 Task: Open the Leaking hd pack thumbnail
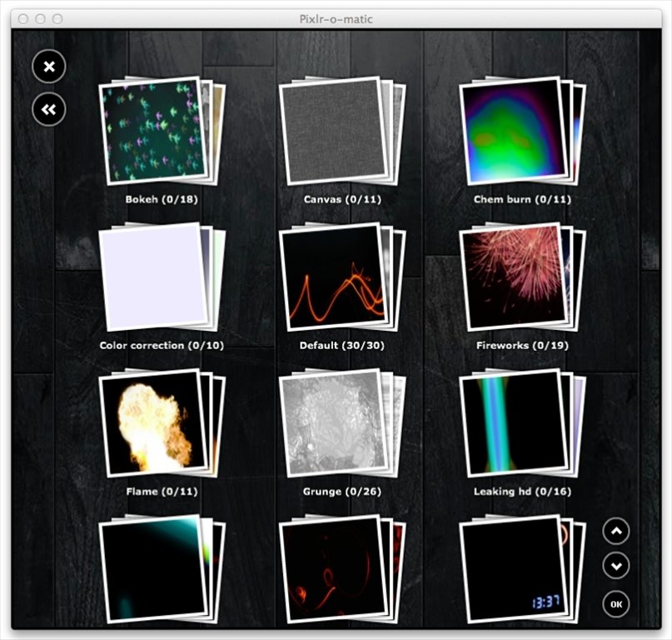click(522, 422)
